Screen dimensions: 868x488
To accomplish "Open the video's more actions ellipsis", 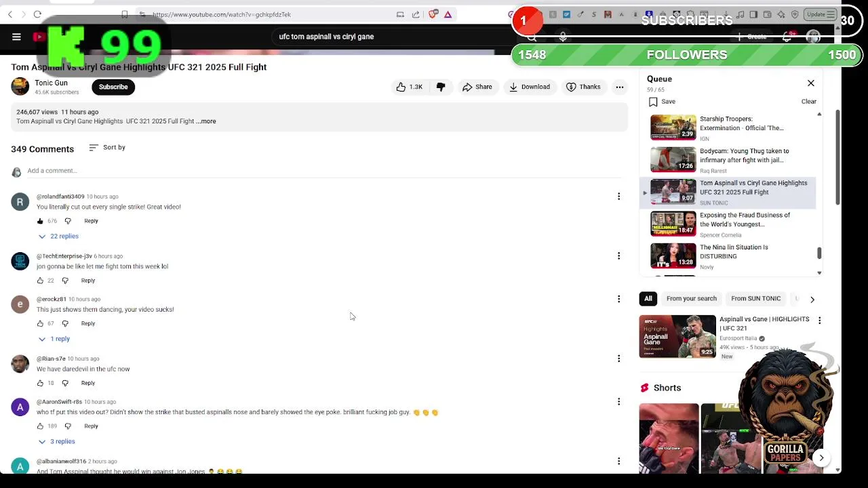I will click(x=620, y=87).
